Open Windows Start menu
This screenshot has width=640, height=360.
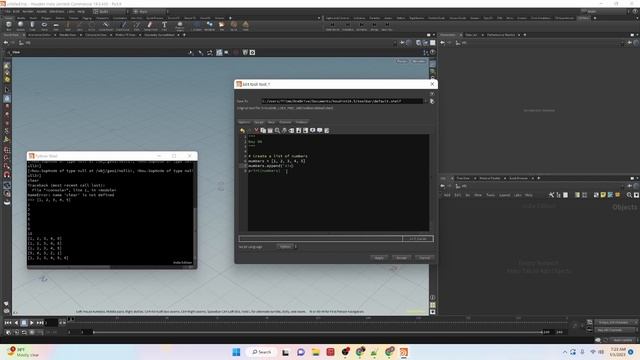(x=236, y=352)
